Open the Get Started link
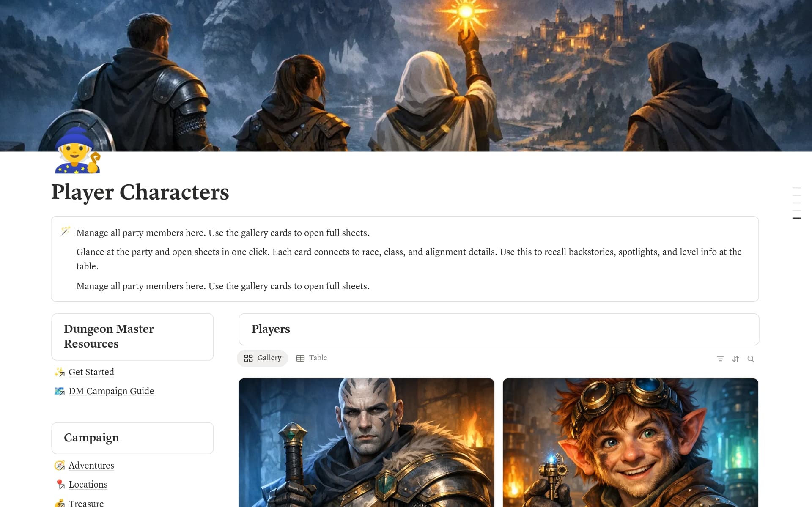Screen dimensions: 812x507 pyautogui.click(x=91, y=372)
